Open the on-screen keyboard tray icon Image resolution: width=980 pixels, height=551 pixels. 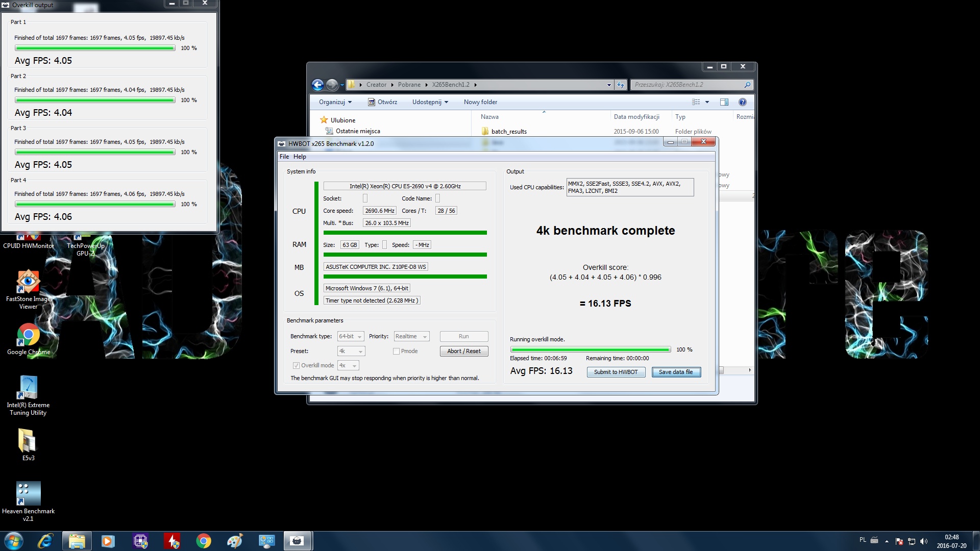[874, 540]
